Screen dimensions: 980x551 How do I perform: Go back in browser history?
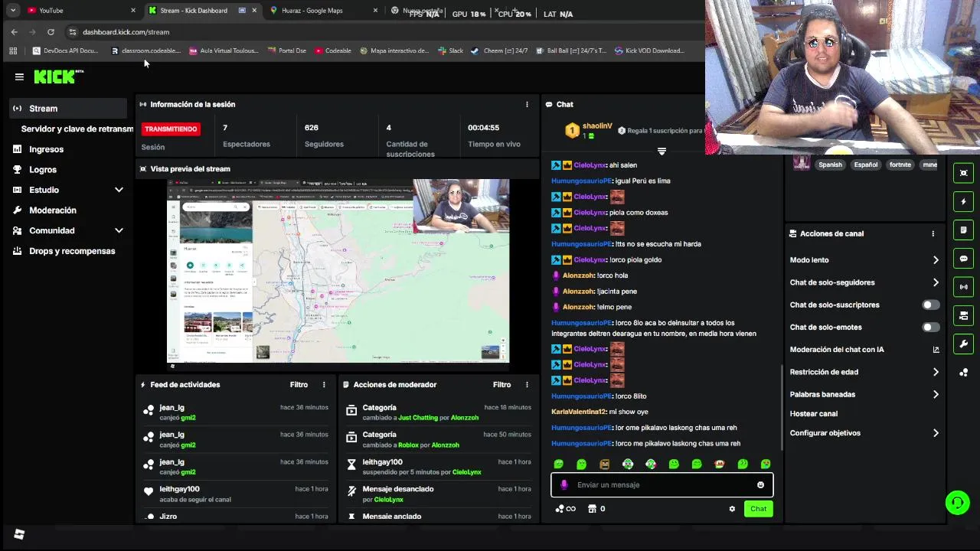[14, 32]
